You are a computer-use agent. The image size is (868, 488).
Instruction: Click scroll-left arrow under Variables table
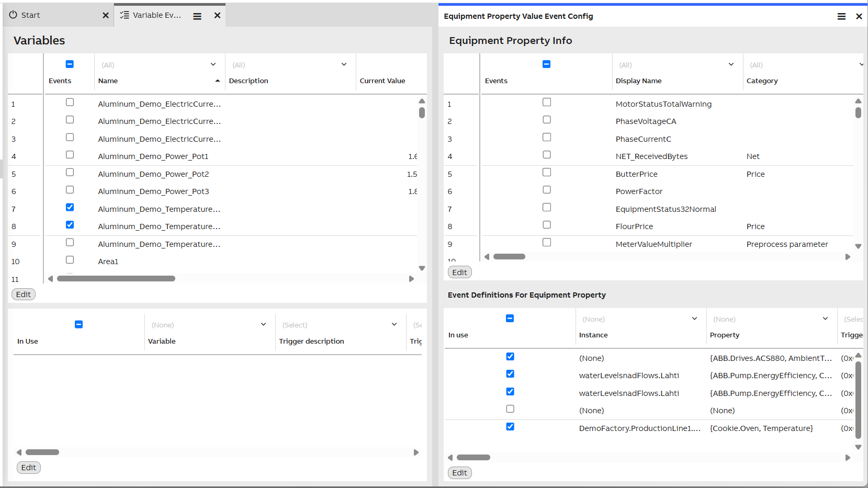tap(50, 279)
